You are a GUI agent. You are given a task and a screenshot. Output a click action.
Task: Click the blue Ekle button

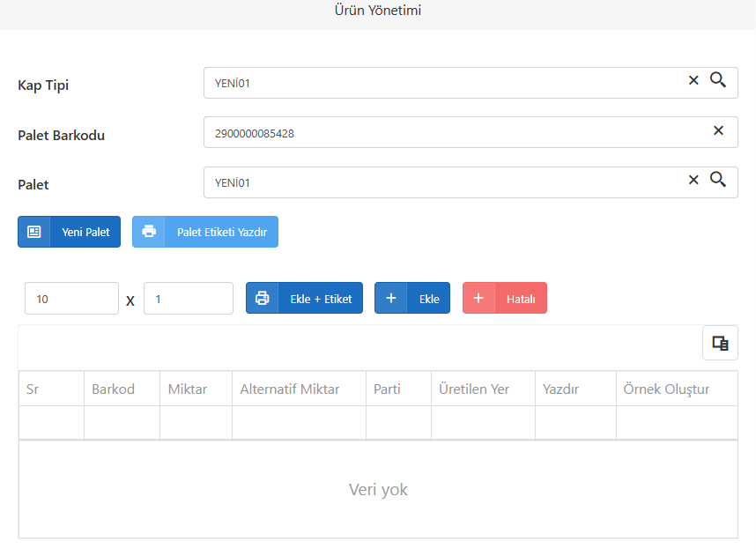point(412,298)
